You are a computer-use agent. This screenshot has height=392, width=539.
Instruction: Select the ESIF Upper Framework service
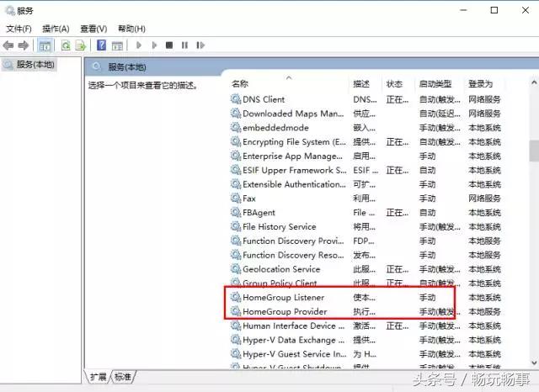[365, 170]
